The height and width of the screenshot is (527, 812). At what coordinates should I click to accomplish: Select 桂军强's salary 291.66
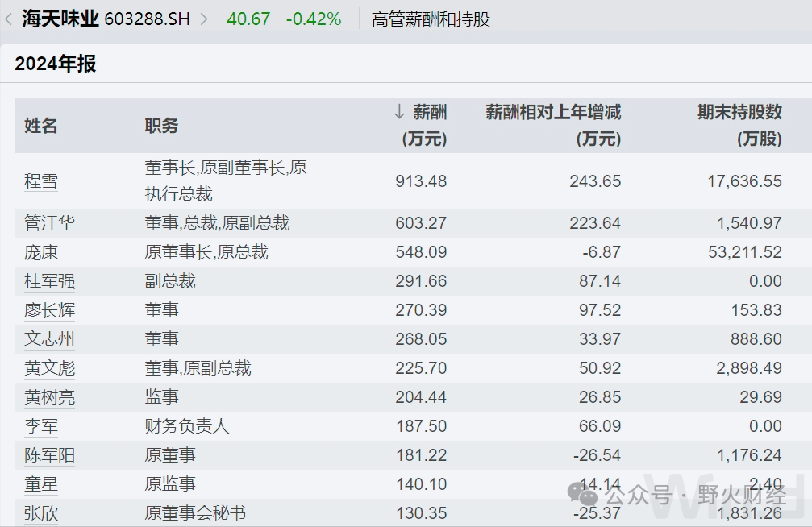[421, 281]
